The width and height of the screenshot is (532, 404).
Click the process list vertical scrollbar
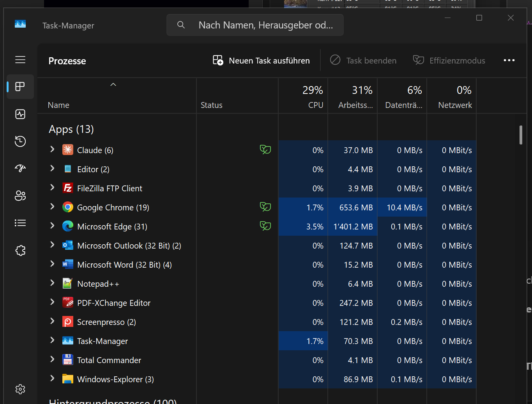pos(521,134)
